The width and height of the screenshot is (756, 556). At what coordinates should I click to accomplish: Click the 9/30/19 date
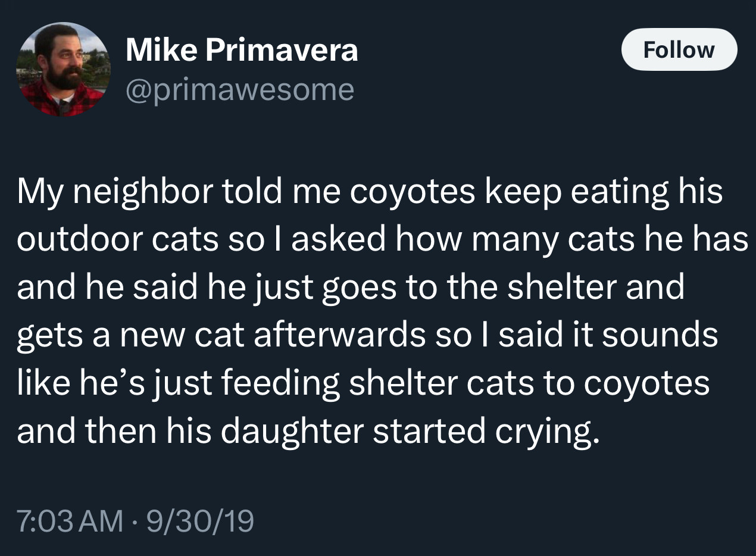[199, 521]
